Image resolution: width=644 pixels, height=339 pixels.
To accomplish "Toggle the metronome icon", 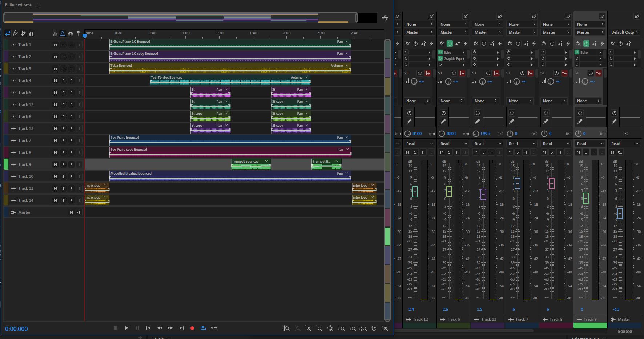I will point(55,33).
